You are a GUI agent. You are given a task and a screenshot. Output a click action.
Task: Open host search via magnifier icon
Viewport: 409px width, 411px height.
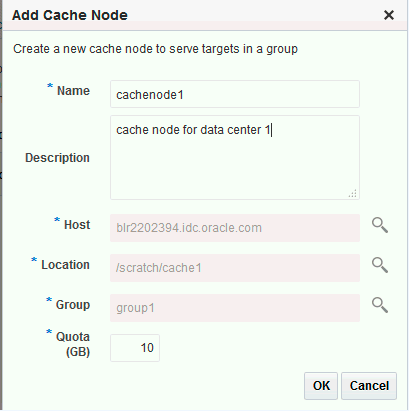(x=380, y=225)
